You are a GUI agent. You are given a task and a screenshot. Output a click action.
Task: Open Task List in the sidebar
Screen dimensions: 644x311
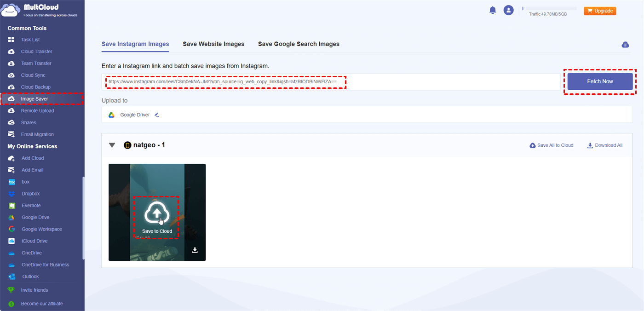tap(30, 40)
